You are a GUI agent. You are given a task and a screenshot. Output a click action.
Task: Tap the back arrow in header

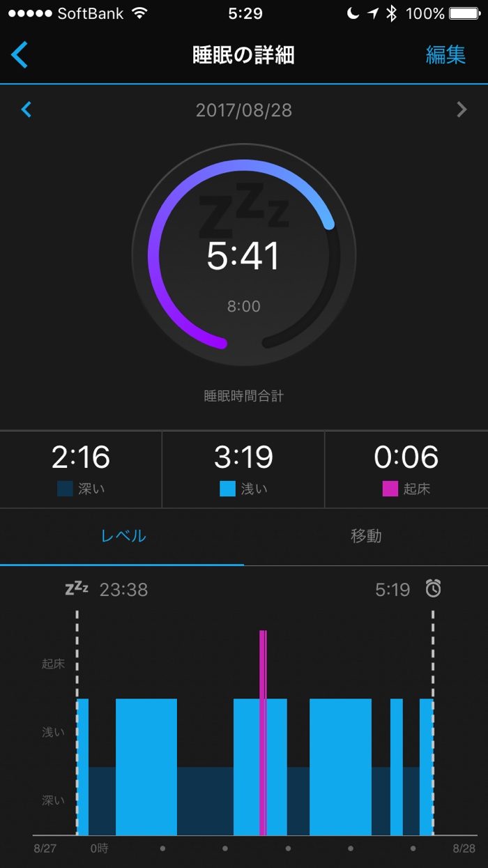[20, 54]
